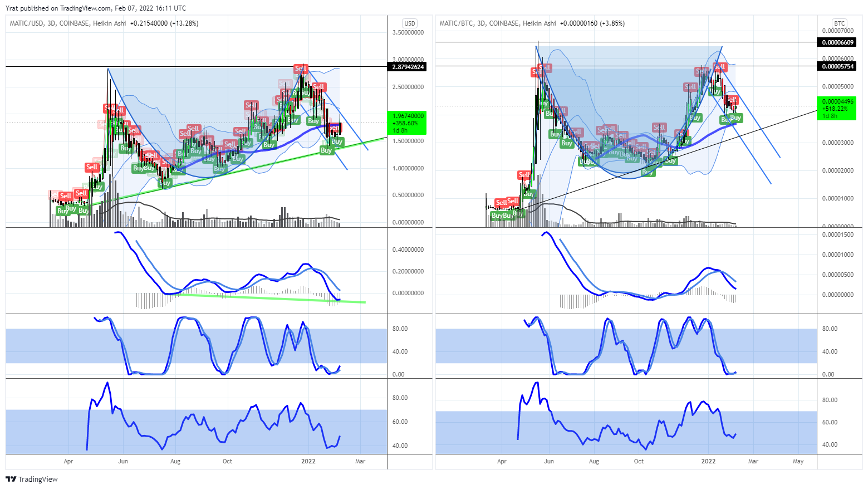868x489 pixels.
Task: Select the green trendline in the left MACD pane
Action: pyautogui.click(x=272, y=299)
